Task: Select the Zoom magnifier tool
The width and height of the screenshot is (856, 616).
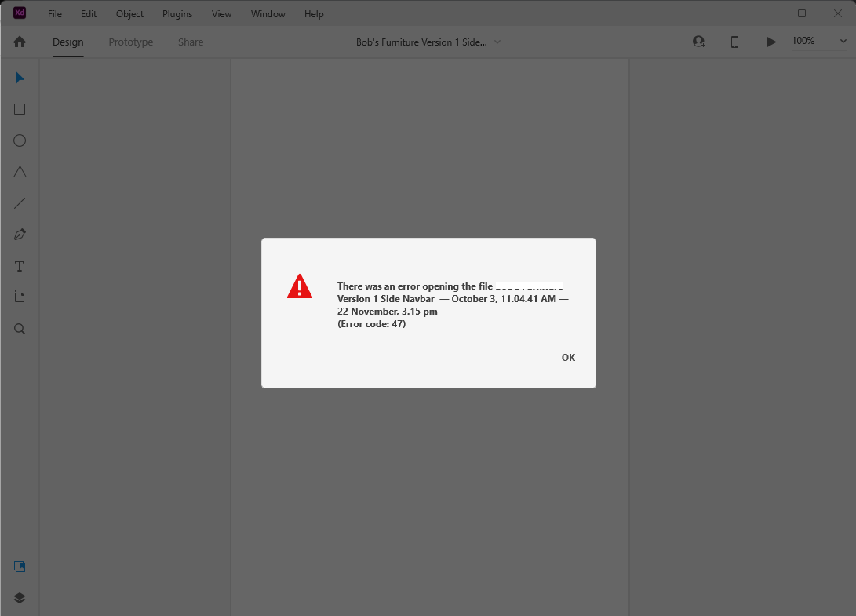Action: [20, 329]
